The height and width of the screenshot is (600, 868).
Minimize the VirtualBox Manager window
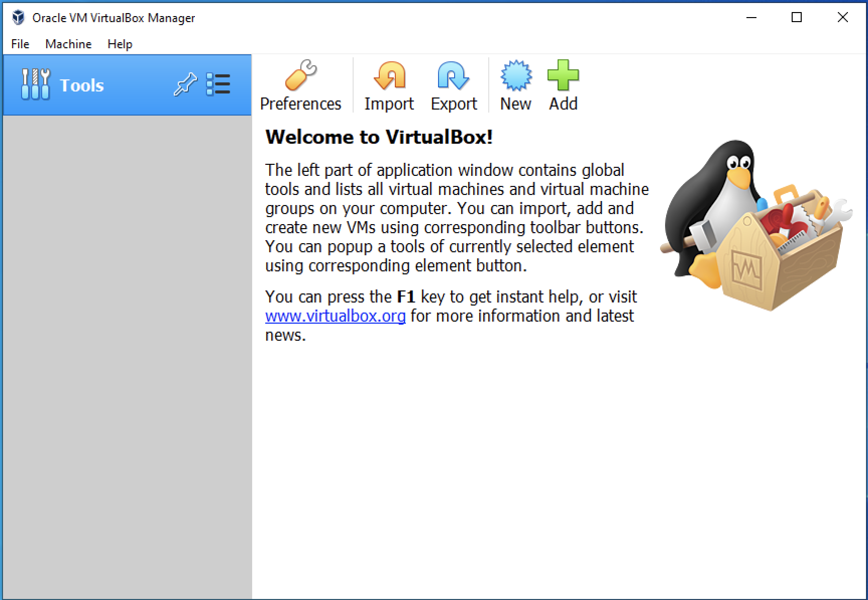[x=751, y=18]
